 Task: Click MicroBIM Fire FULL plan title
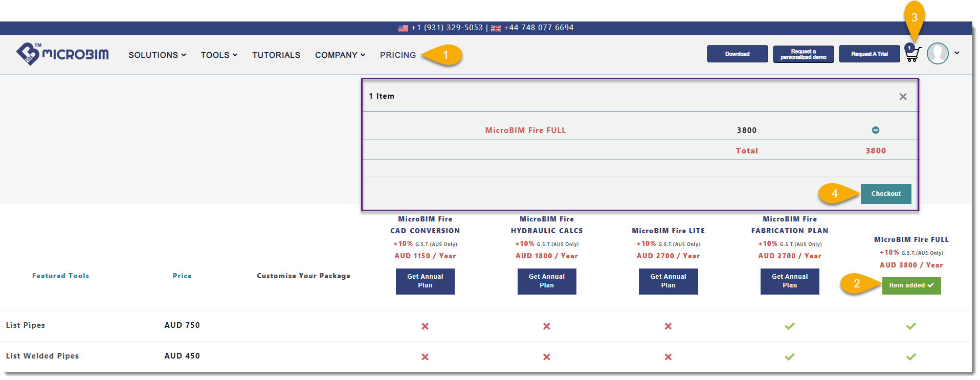[x=911, y=239]
